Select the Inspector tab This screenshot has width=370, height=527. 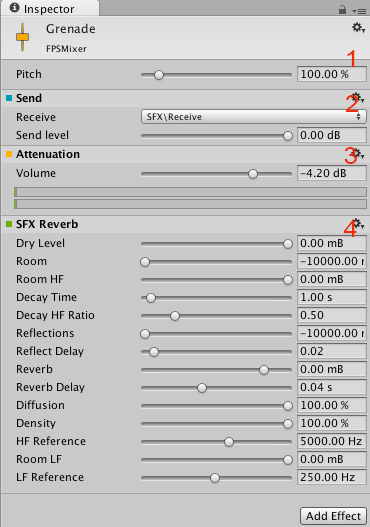(50, 8)
